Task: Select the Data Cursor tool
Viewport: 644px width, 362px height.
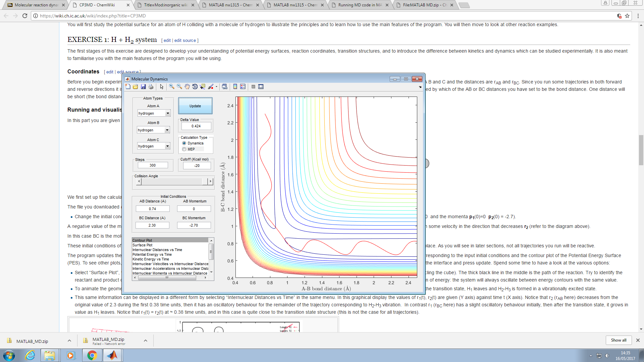Action: [x=203, y=87]
